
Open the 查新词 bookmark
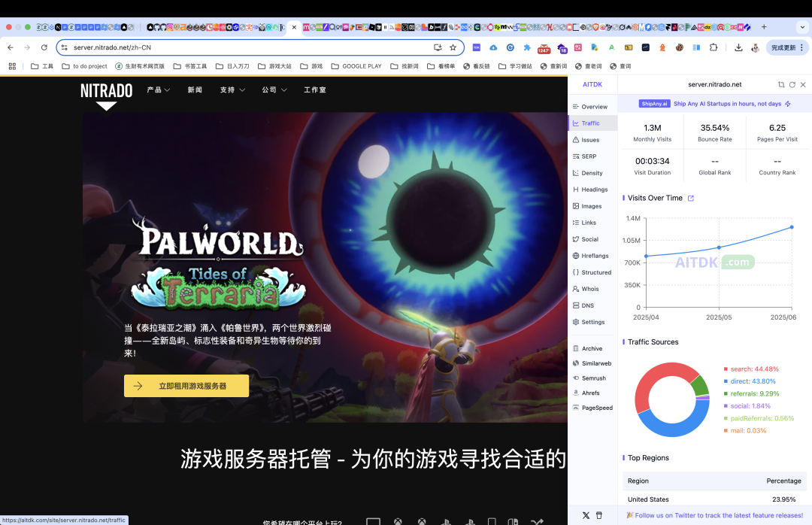(553, 66)
